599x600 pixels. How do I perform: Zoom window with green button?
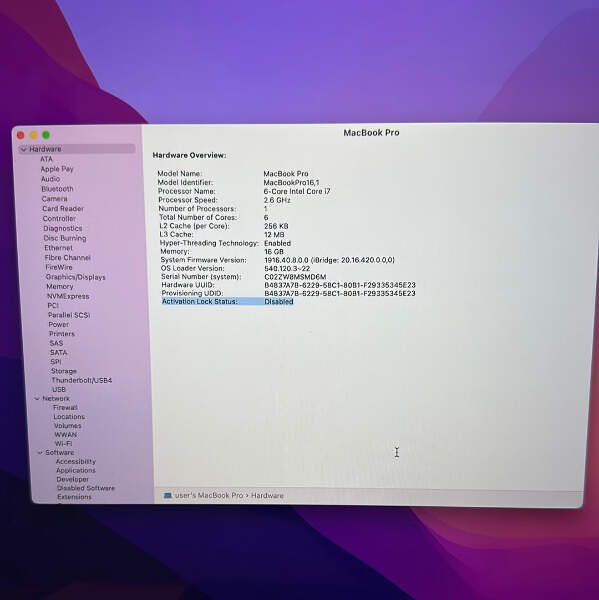pos(46,135)
